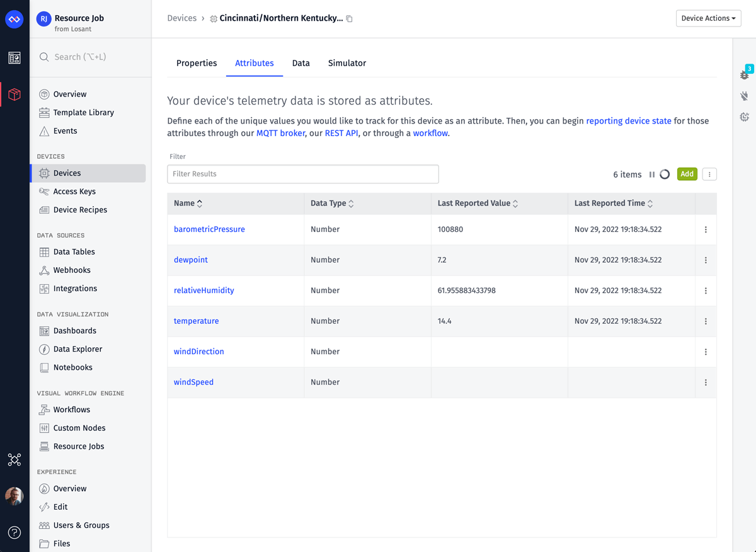Go to Devices breadcrumb

pos(182,18)
